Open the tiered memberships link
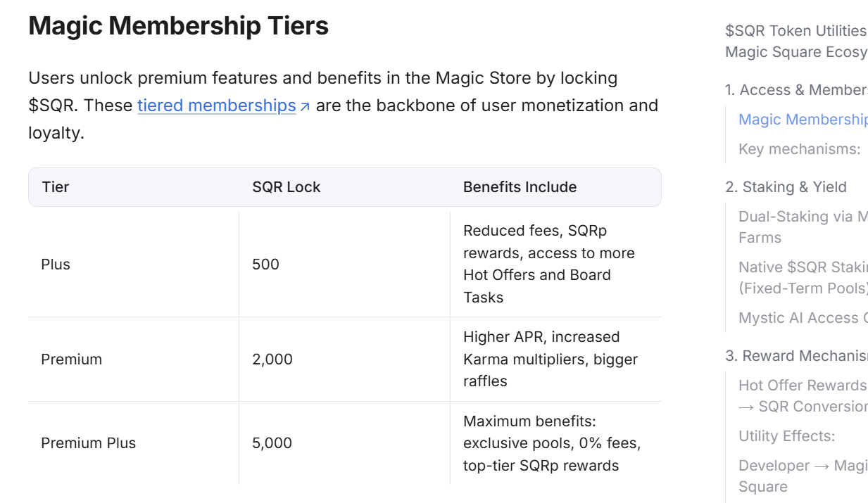 (217, 106)
